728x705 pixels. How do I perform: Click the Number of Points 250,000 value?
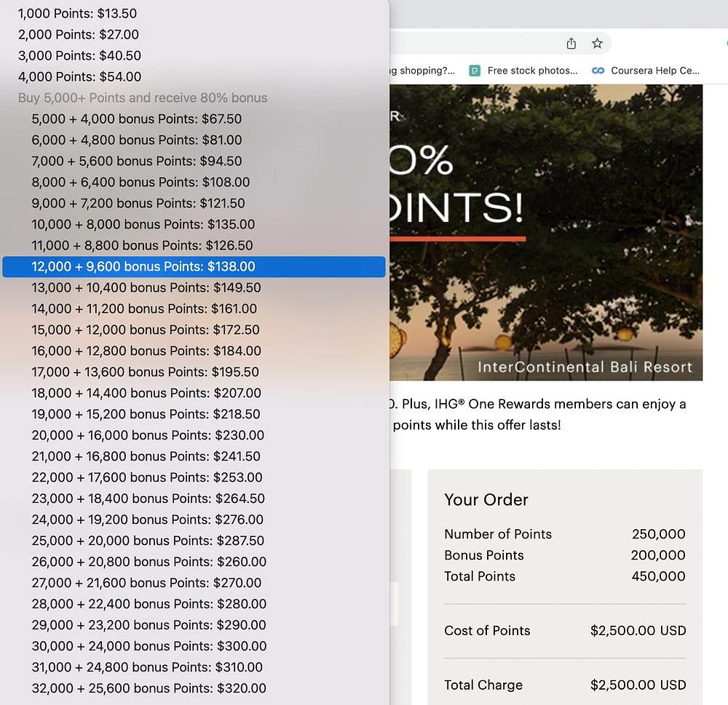tap(658, 534)
